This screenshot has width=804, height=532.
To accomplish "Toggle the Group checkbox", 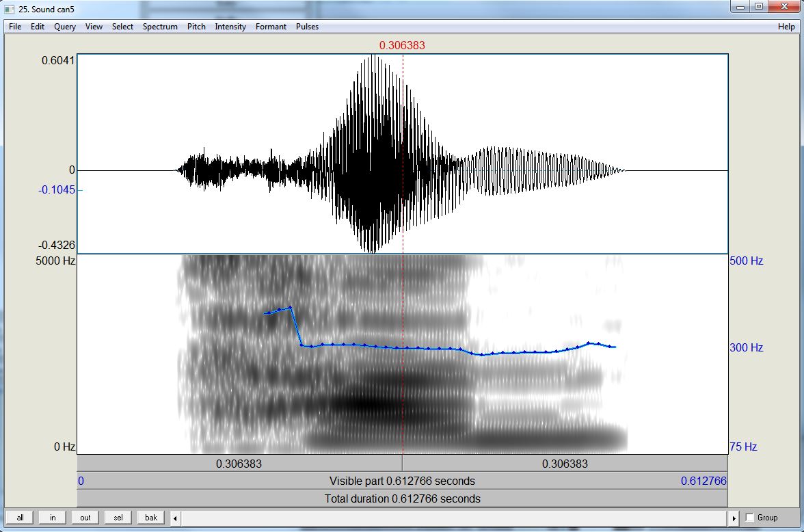I will tap(749, 518).
